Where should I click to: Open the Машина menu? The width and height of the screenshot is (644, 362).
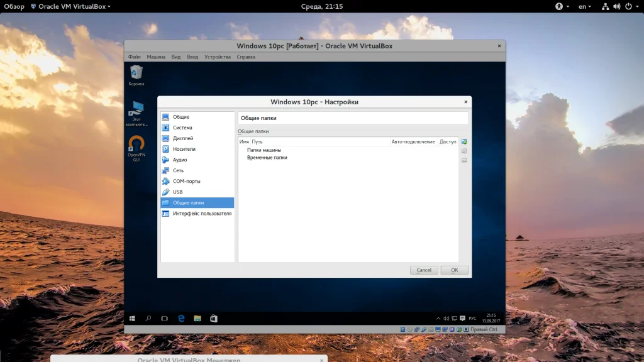[156, 57]
